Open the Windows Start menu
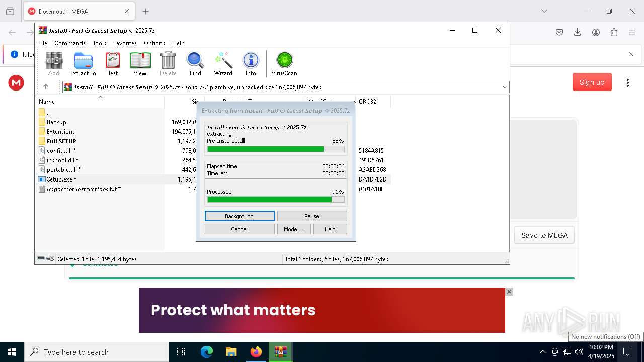Screen dimensions: 644x362 [12, 352]
